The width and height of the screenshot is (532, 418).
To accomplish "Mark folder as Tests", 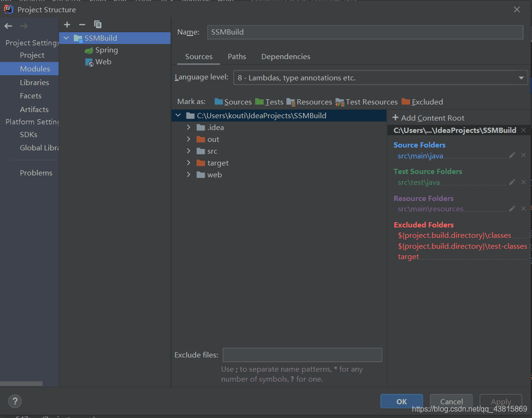I will coord(269,102).
